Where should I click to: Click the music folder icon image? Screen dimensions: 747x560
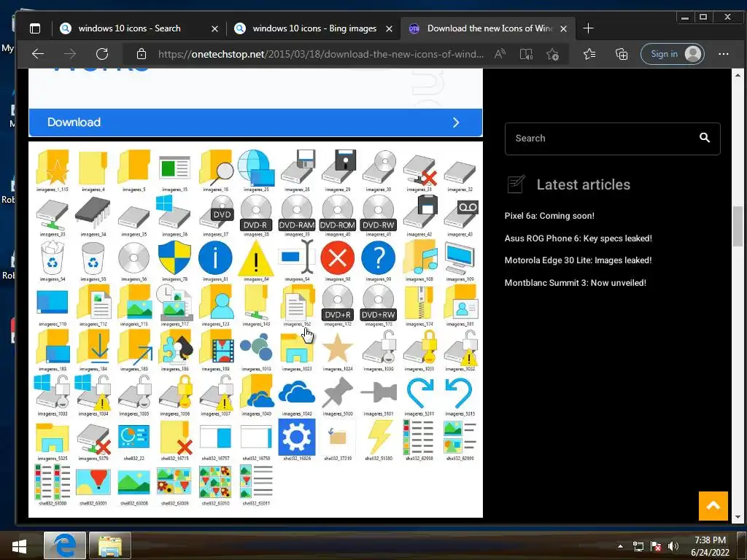(x=419, y=257)
